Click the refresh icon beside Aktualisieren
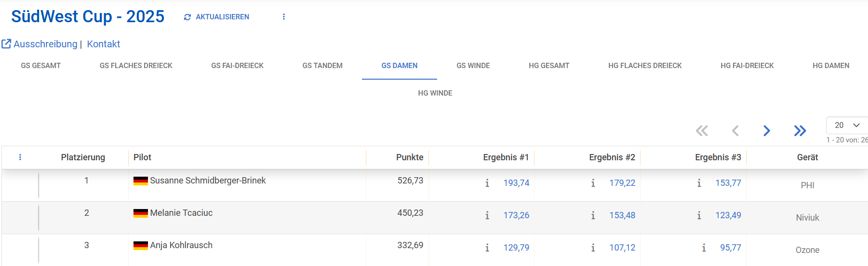 [187, 17]
